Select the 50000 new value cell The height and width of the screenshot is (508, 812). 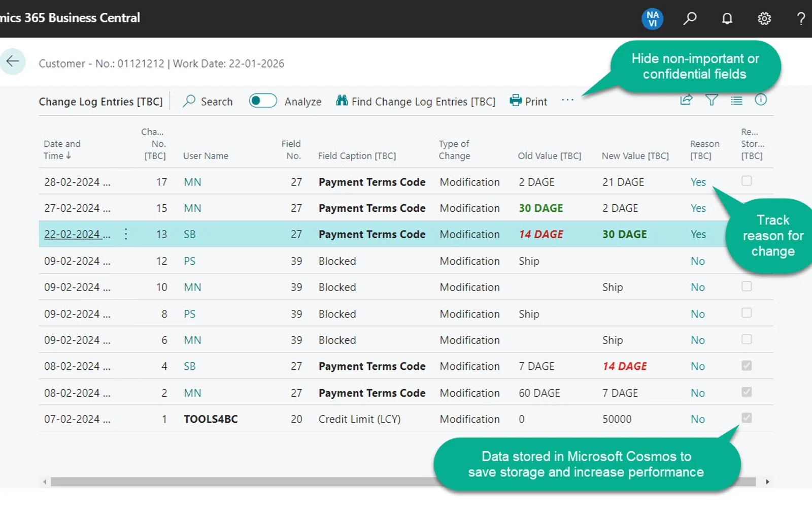pos(617,419)
